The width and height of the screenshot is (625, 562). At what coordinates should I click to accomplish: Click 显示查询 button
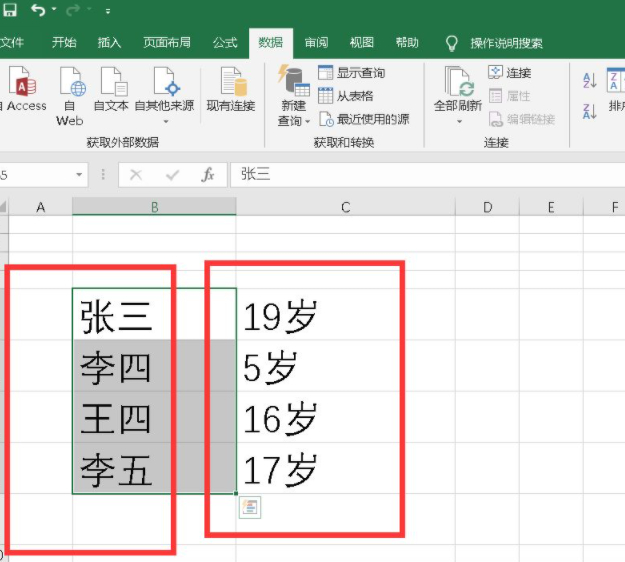(352, 73)
